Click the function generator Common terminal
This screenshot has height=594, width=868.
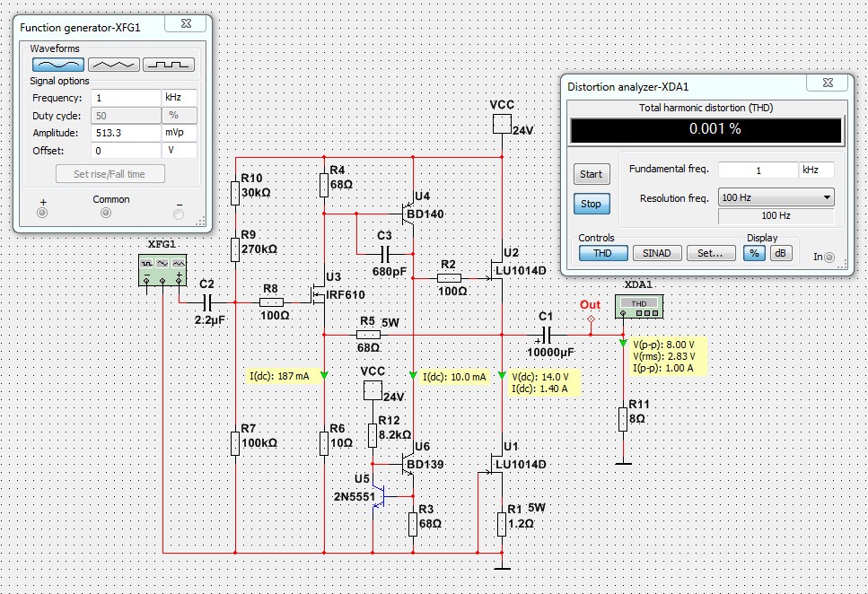coord(106,214)
